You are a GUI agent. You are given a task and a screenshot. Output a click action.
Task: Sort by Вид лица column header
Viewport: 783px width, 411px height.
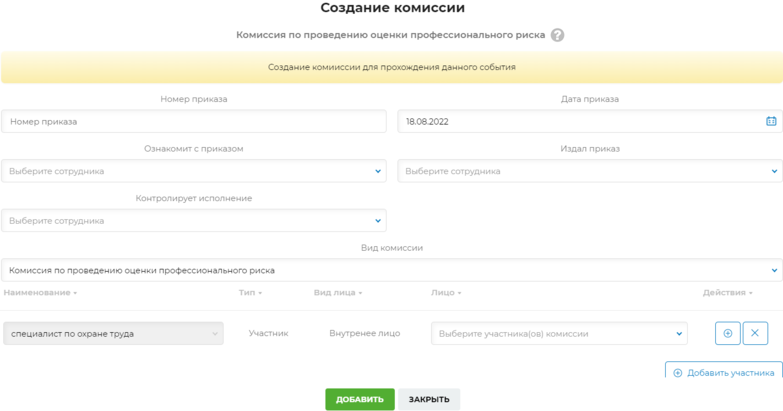tap(338, 293)
